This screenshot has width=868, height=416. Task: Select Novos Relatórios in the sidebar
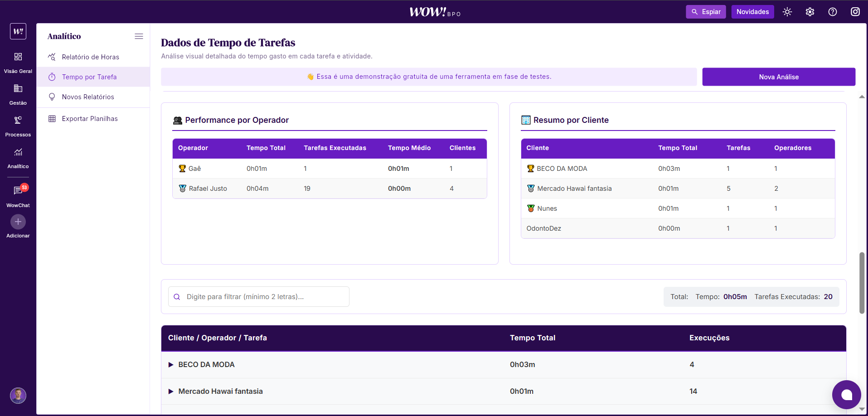click(88, 97)
